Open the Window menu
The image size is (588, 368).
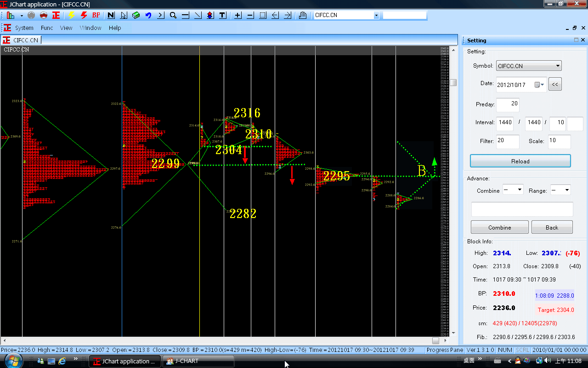pyautogui.click(x=90, y=28)
